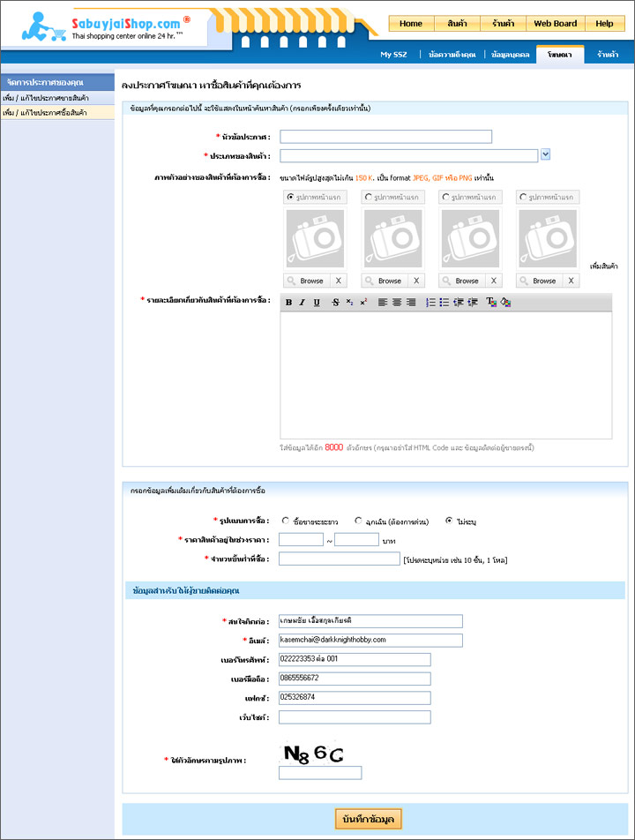Insert numbered list in editor
The image size is (635, 840).
tap(430, 303)
